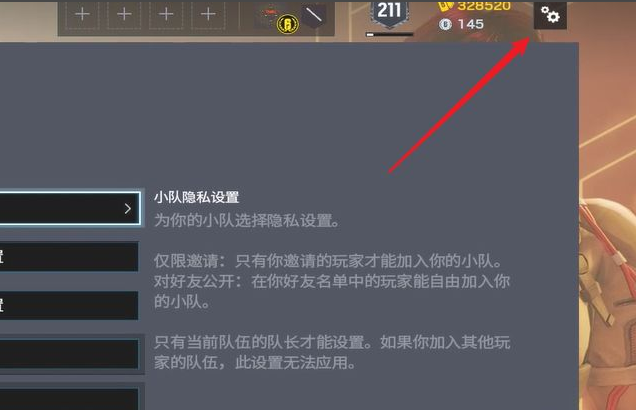Image resolution: width=636 pixels, height=410 pixels.
Task: Click the first empty squad slot plus
Action: click(x=82, y=15)
